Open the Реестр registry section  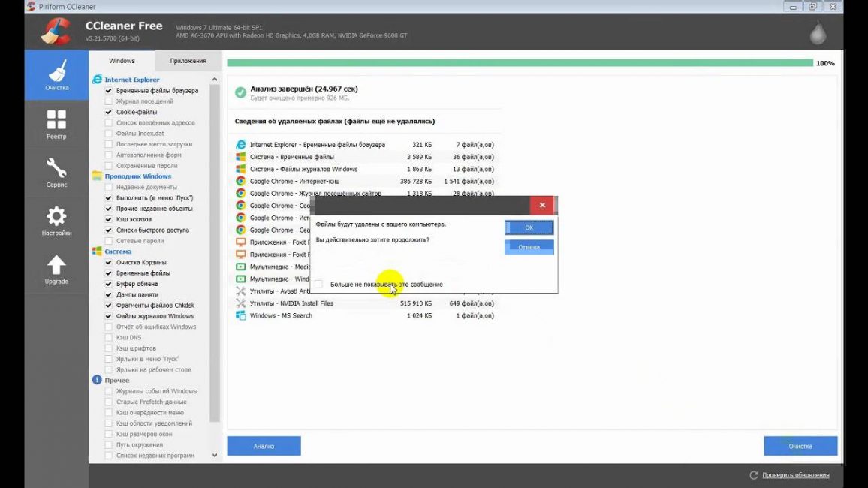tap(56, 124)
